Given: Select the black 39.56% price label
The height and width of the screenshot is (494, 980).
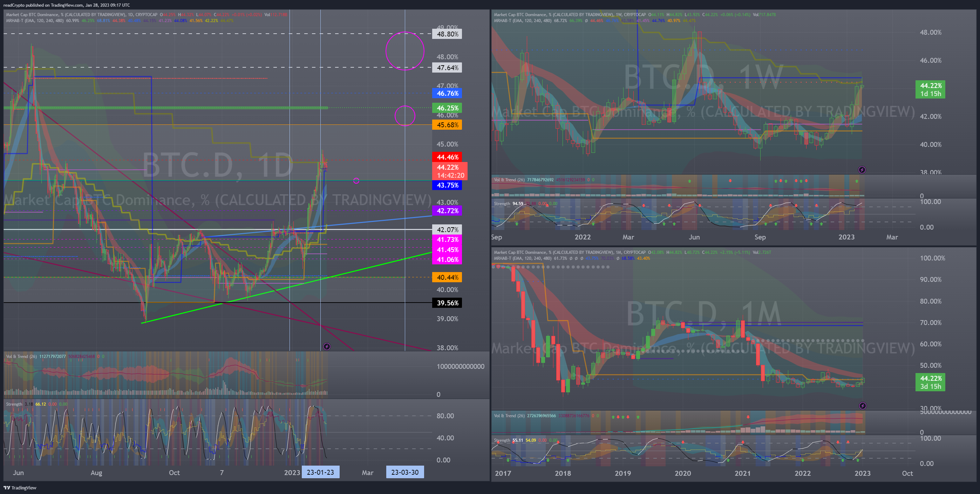Looking at the screenshot, I should [447, 303].
